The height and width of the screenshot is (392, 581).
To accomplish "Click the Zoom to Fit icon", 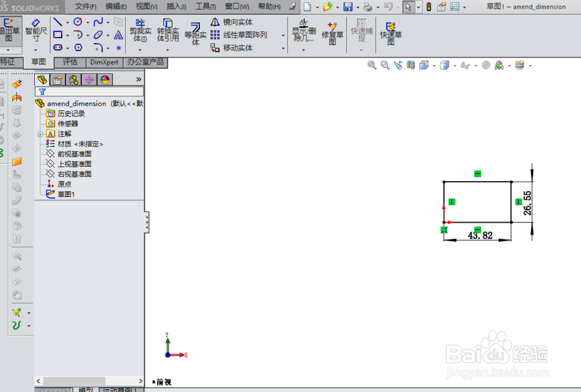I will (x=372, y=65).
